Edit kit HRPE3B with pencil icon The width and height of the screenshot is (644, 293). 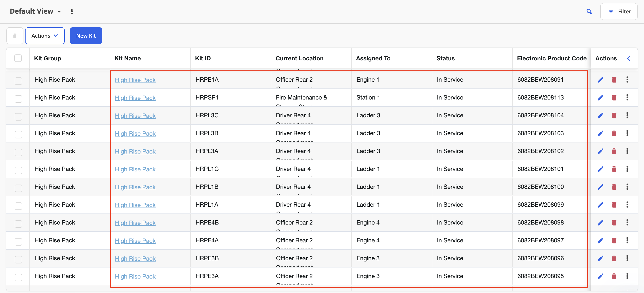pyautogui.click(x=601, y=258)
